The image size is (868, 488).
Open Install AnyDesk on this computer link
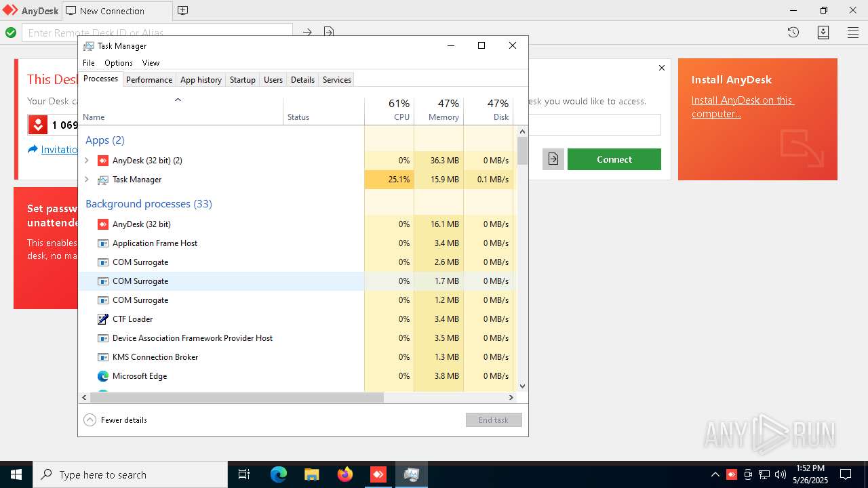tap(743, 107)
